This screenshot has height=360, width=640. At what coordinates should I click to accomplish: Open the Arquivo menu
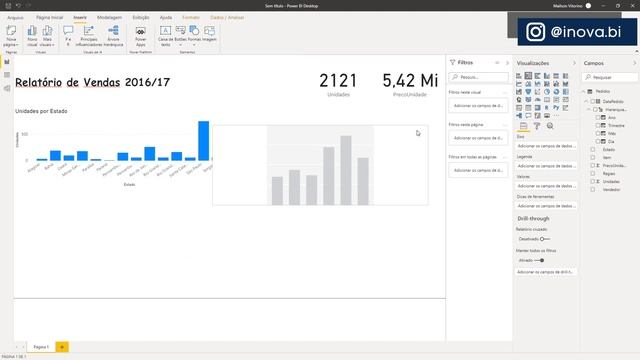(x=16, y=18)
